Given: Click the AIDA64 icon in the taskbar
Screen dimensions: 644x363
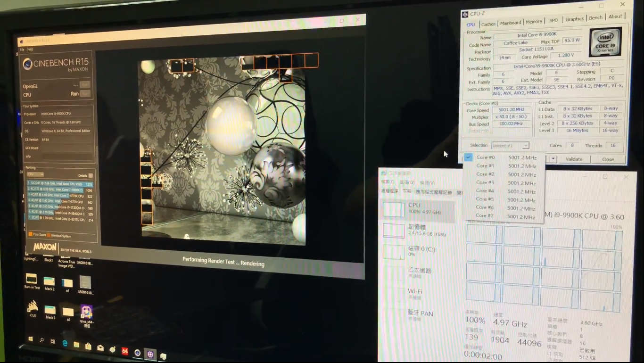Looking at the screenshot, I should tap(125, 351).
